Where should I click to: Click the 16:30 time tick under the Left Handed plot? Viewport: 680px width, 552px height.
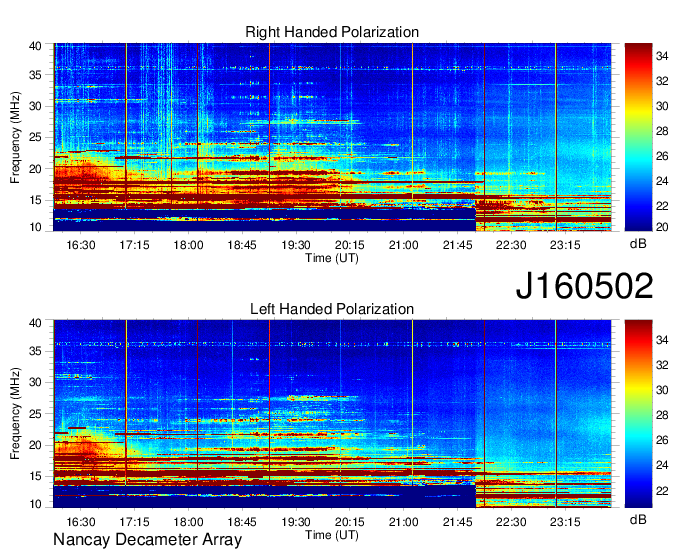pos(81,522)
